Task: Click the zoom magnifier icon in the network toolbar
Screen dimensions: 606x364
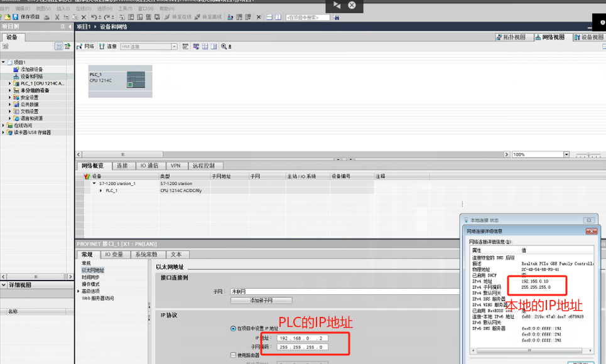Action: (224, 46)
